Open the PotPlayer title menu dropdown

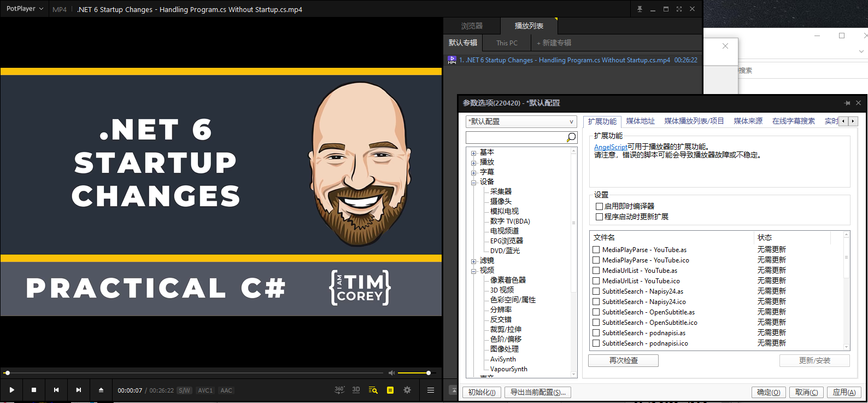[25, 9]
